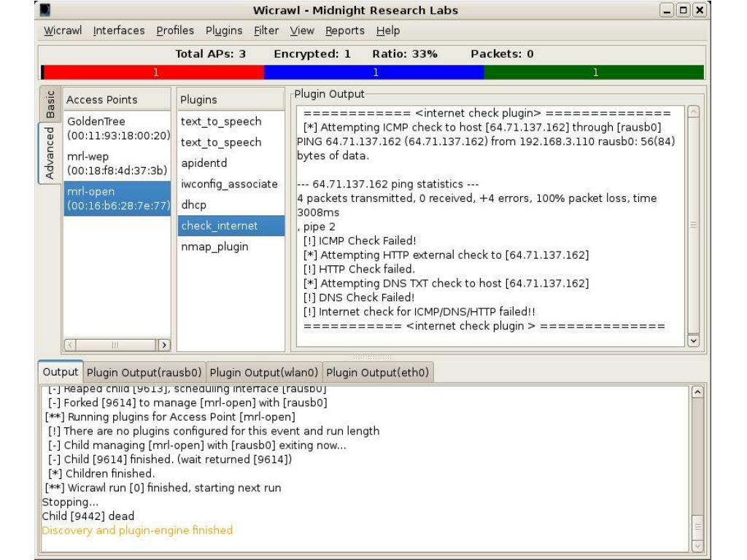Click the 'Stopping...' output line
This screenshot has height=560, width=747.
[70, 502]
